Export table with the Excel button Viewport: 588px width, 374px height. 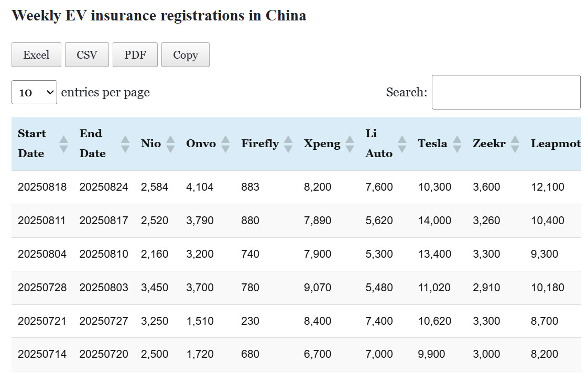[36, 55]
